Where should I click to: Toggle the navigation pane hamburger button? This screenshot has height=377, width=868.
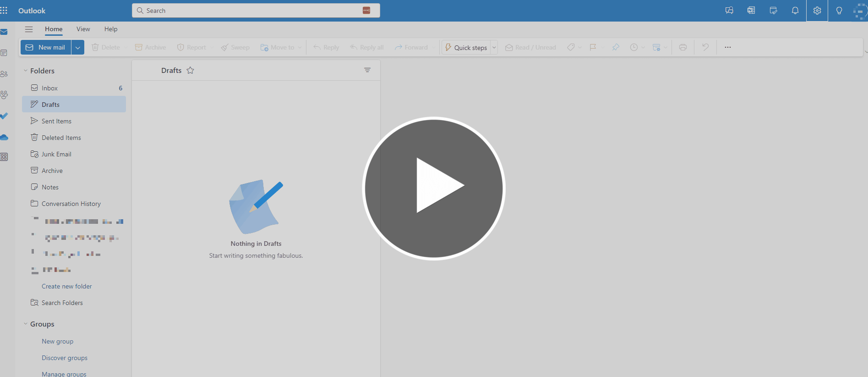29,29
